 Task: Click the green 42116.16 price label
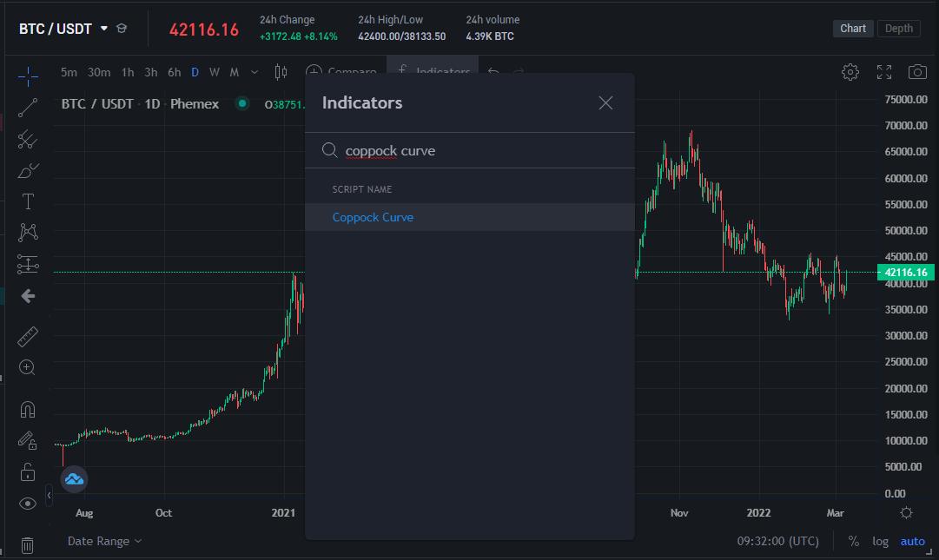[906, 272]
